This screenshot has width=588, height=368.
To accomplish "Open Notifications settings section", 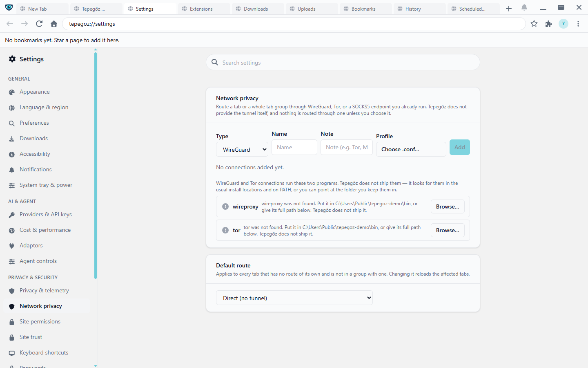I will pyautogui.click(x=47, y=170).
